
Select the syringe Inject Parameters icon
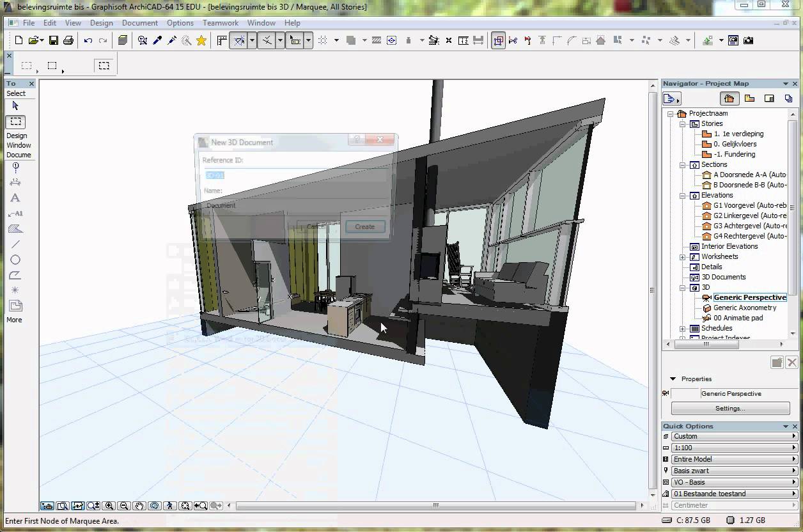click(x=172, y=40)
